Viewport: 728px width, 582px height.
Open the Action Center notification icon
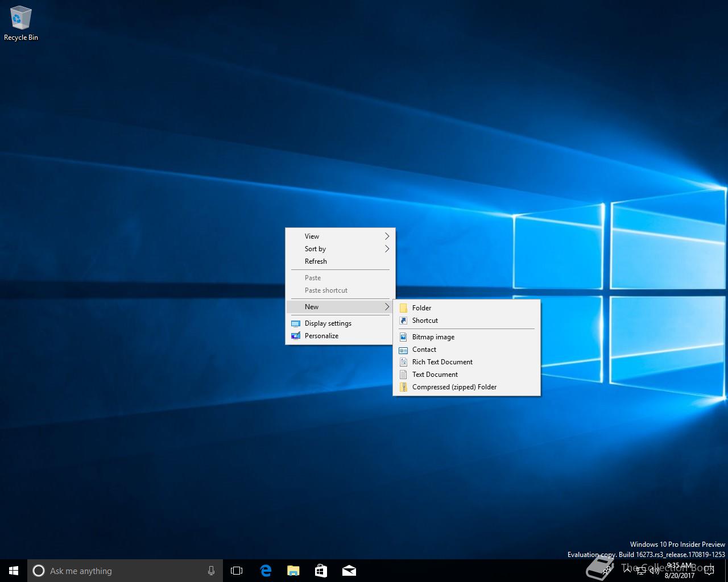709,571
